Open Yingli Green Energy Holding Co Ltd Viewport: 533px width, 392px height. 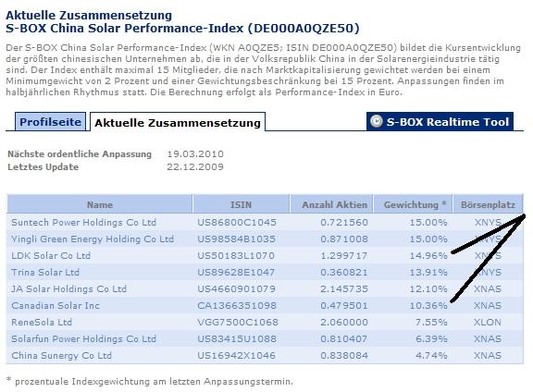[93, 239]
